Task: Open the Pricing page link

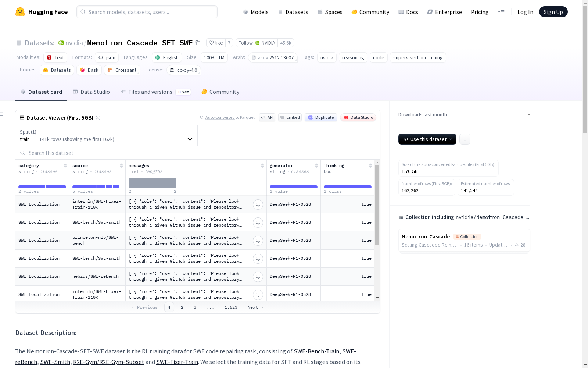Action: click(480, 12)
